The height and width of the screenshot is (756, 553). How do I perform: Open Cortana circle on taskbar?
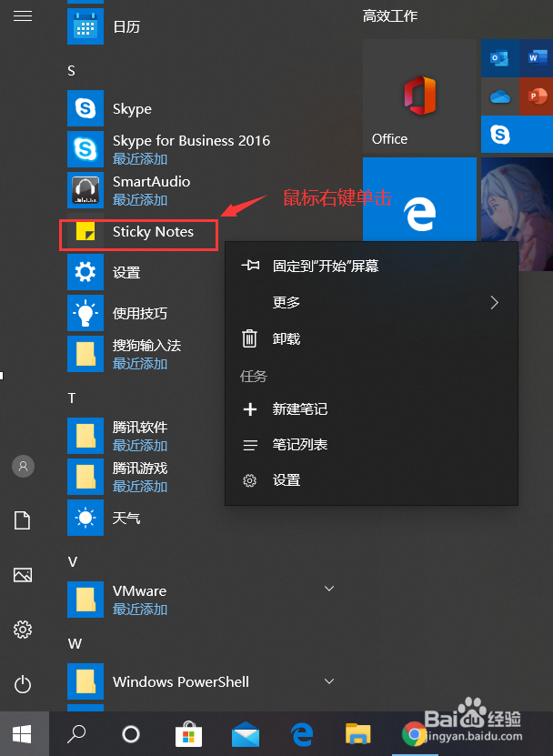(131, 734)
